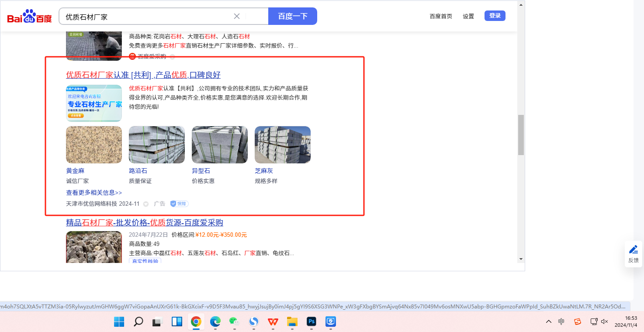Click the 诚信厂家 caption
The image size is (644, 332).
pyautogui.click(x=77, y=181)
